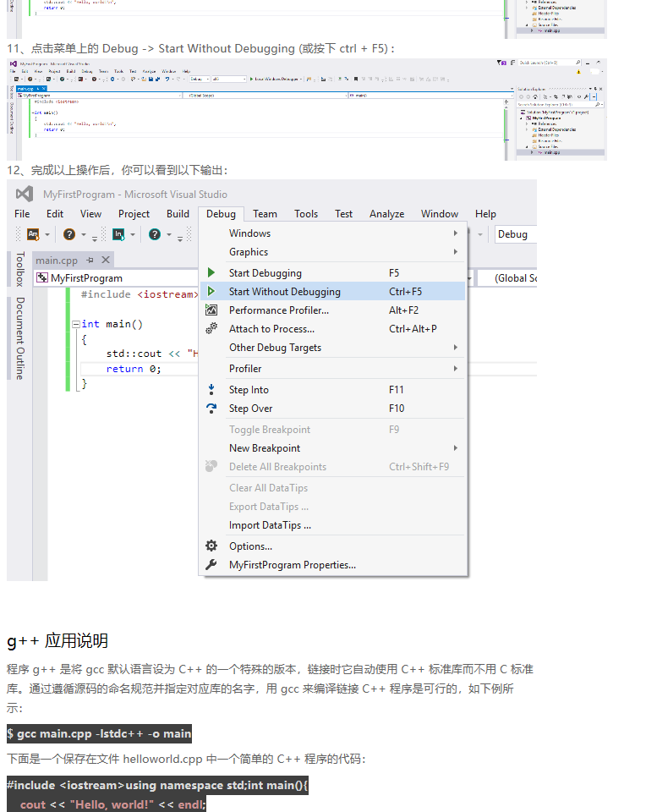Expand the Graphics submenu arrow
The width and height of the screenshot is (646, 812).
pyautogui.click(x=456, y=252)
